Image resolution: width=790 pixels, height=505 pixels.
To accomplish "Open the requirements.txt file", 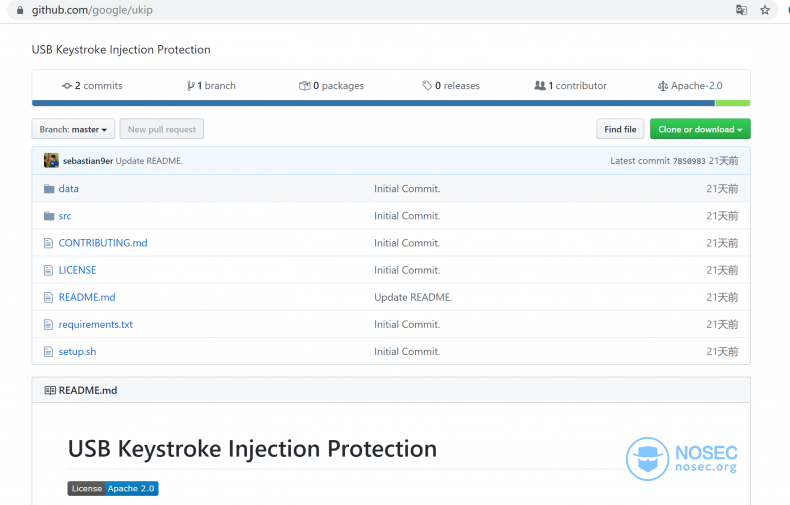I will point(96,325).
